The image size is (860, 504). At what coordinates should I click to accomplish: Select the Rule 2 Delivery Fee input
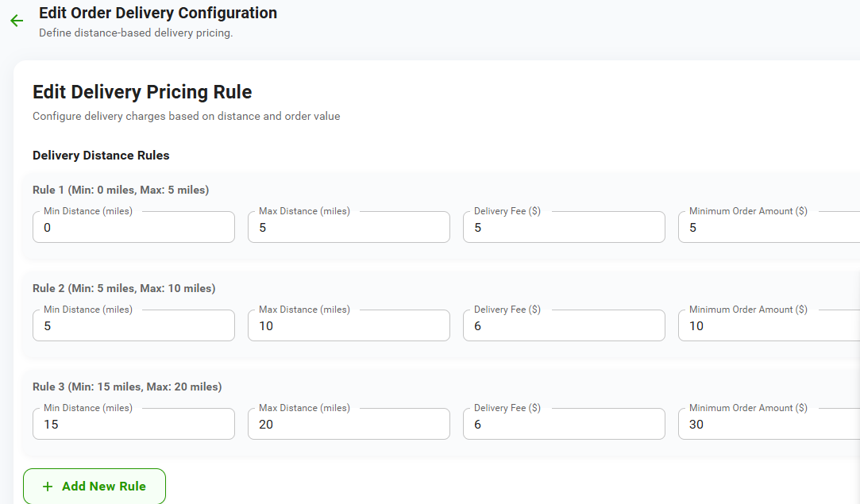pyautogui.click(x=564, y=326)
